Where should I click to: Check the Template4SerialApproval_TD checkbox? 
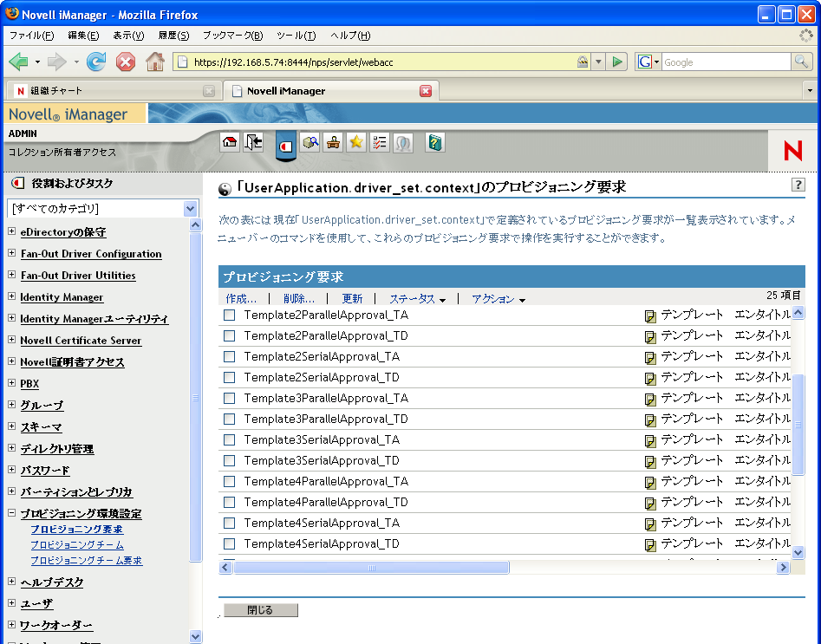tap(230, 544)
